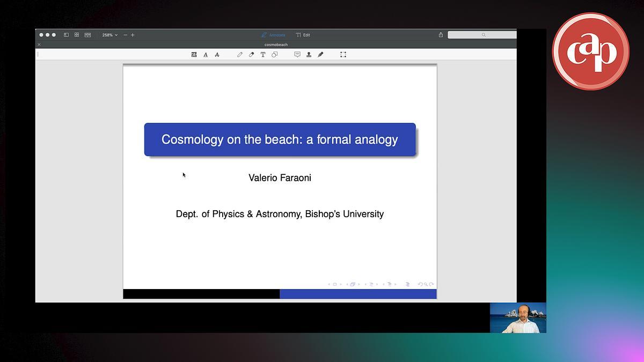The width and height of the screenshot is (644, 362).
Task: Open the 258% zoom level dropdown
Action: [110, 35]
